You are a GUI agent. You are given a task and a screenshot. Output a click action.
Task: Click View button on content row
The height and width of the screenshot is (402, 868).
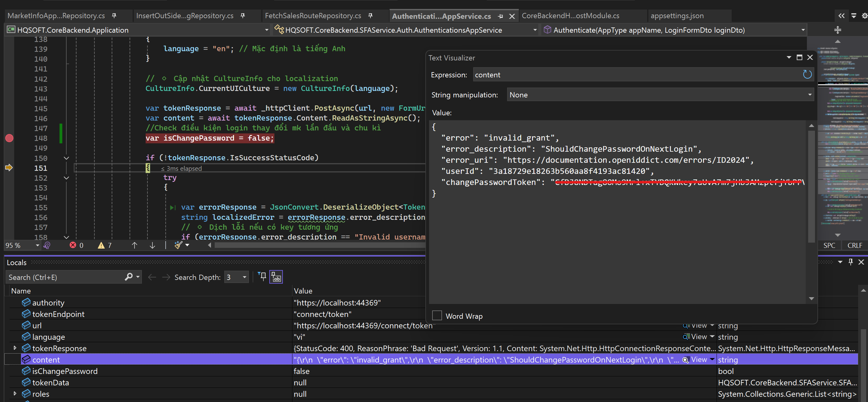[699, 359]
